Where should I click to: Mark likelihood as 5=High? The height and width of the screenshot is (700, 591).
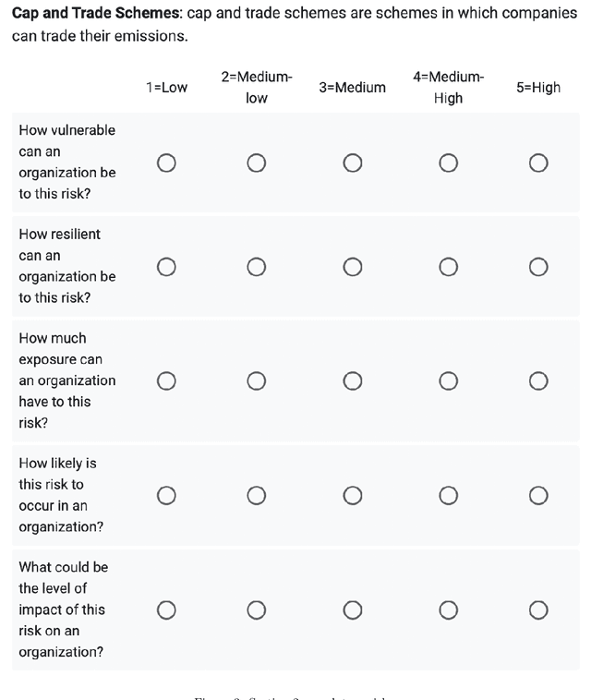click(538, 496)
